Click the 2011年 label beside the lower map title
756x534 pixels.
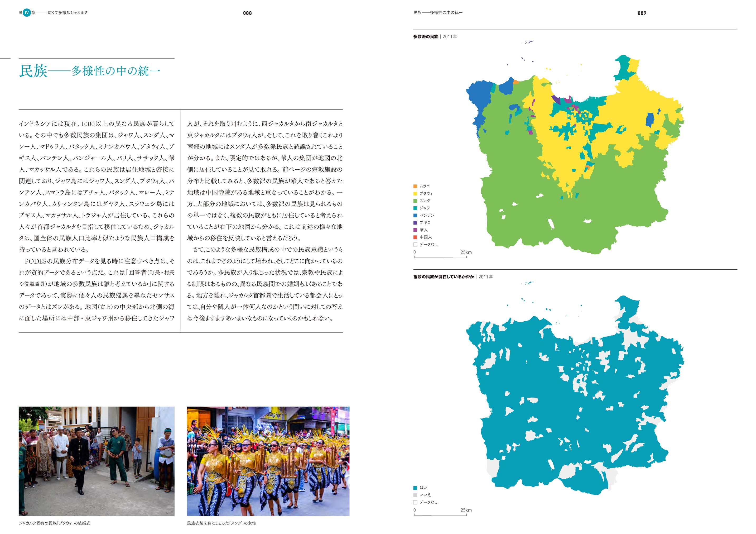tap(486, 277)
